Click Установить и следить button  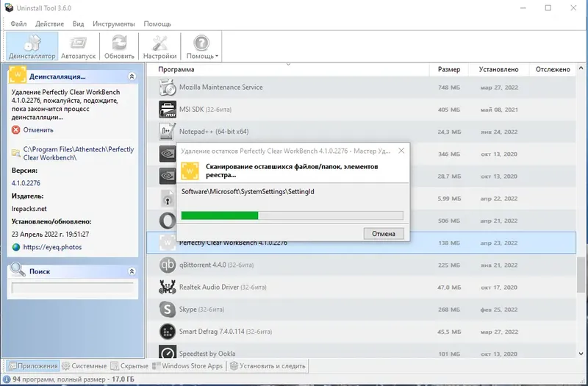tap(268, 365)
